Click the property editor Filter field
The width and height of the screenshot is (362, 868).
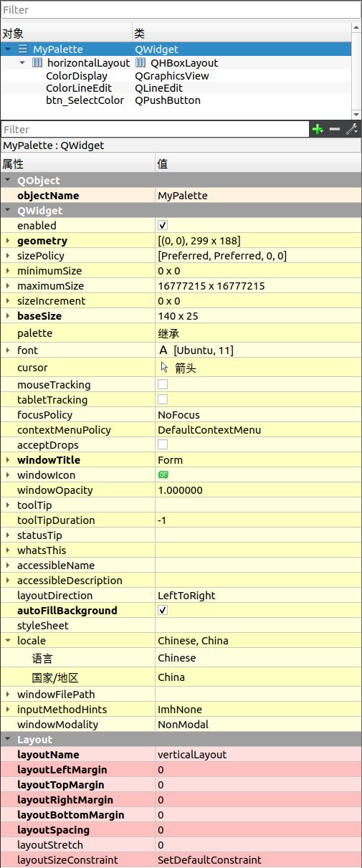154,129
